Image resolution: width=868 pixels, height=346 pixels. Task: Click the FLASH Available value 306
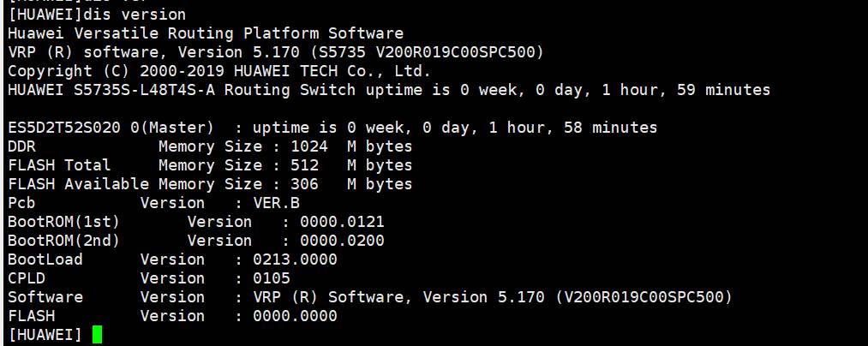tap(304, 184)
